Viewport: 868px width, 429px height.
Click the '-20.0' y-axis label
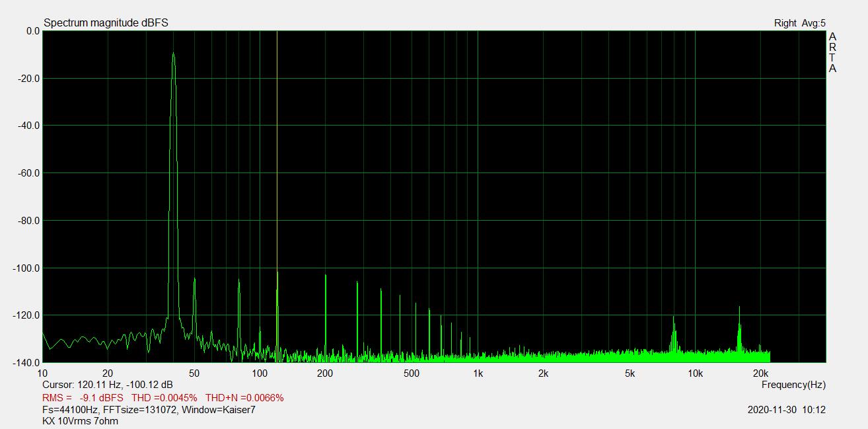tap(30, 79)
